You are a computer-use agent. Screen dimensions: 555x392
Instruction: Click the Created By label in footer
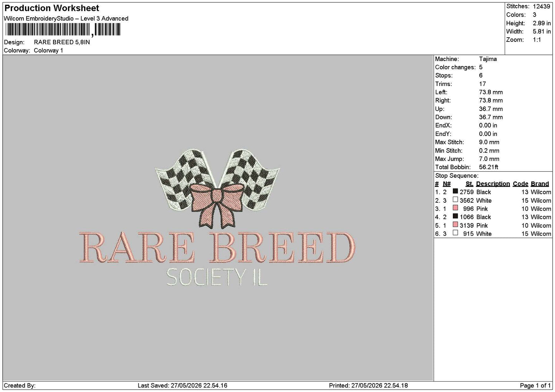[x=20, y=385]
